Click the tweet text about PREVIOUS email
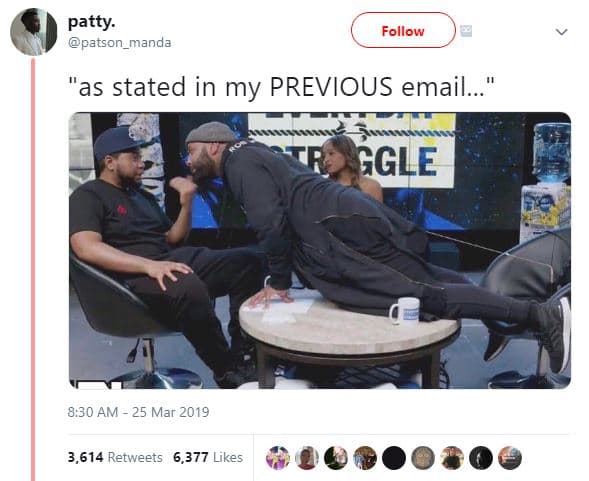The image size is (589, 481). tap(282, 87)
